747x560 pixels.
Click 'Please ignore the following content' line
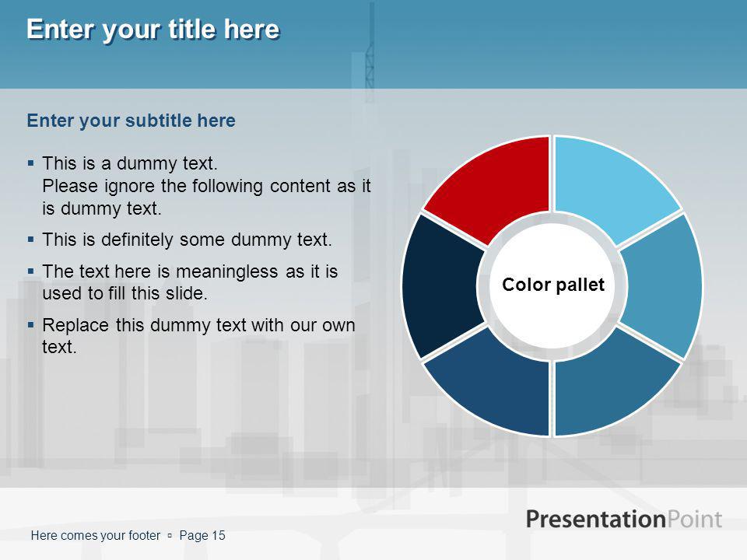pos(206,186)
